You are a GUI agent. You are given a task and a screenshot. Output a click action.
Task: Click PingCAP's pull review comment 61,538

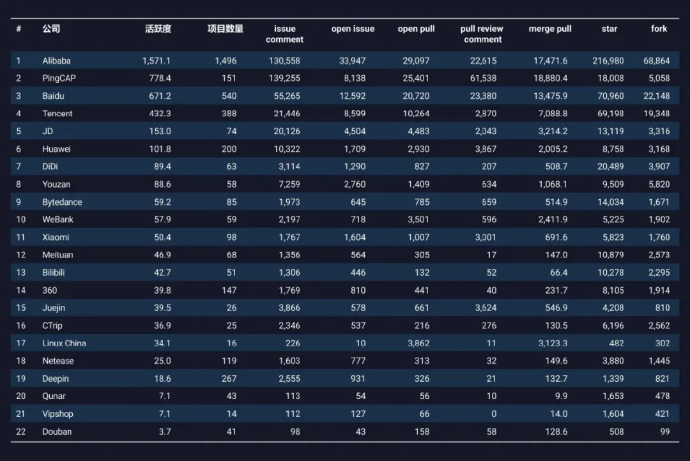click(483, 78)
